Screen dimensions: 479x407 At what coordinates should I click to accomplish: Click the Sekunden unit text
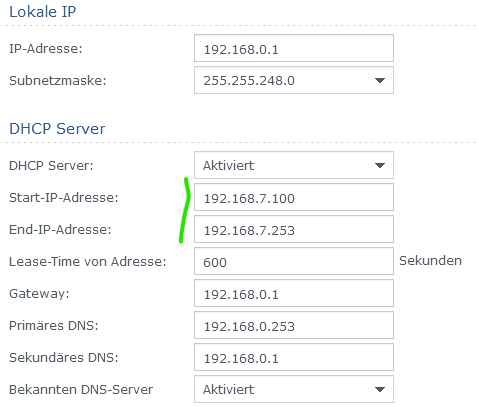coord(430,261)
